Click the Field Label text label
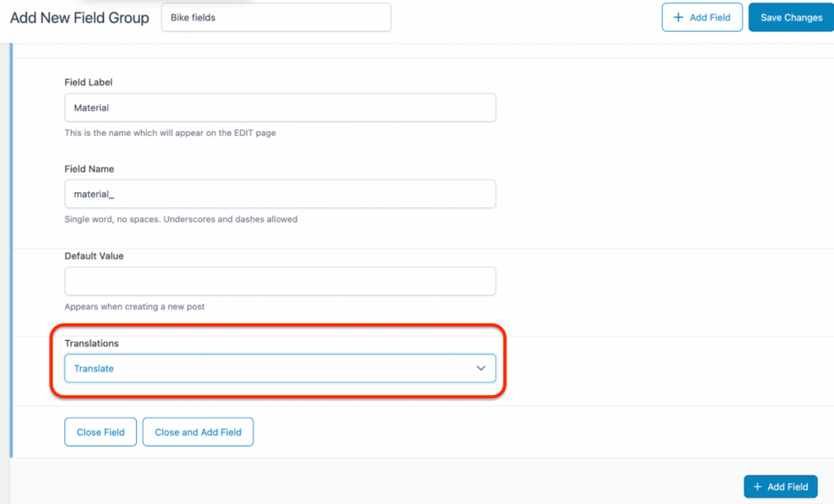 88,82
